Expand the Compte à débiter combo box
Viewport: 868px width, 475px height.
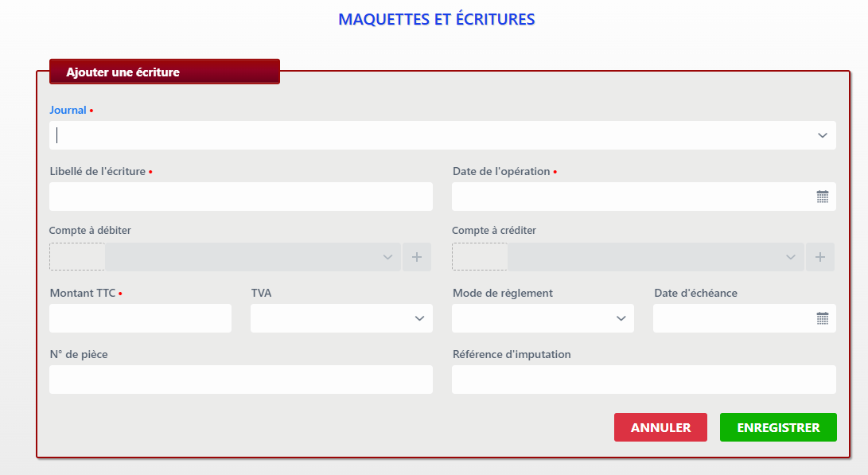point(387,257)
